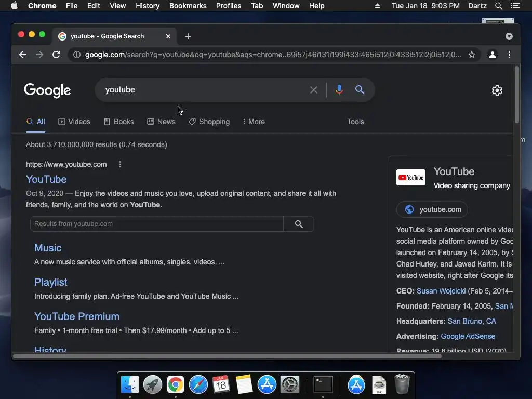Image resolution: width=532 pixels, height=399 pixels.
Task: Click the browser forward arrow
Action: tap(39, 55)
